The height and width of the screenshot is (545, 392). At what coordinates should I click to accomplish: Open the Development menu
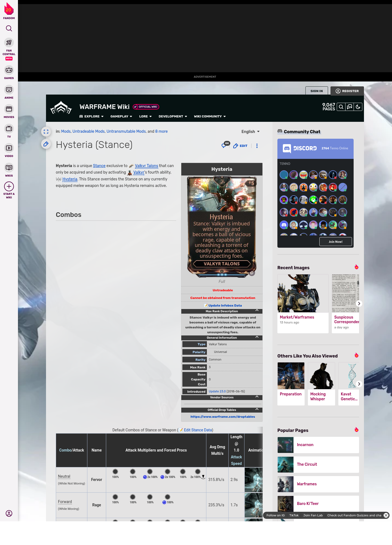tap(173, 116)
